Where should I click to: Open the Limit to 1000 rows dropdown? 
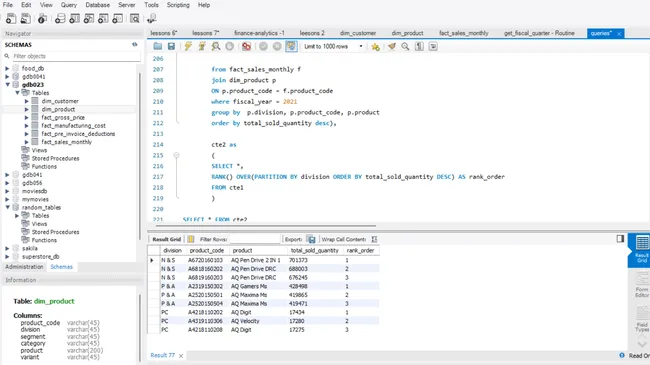[333, 46]
